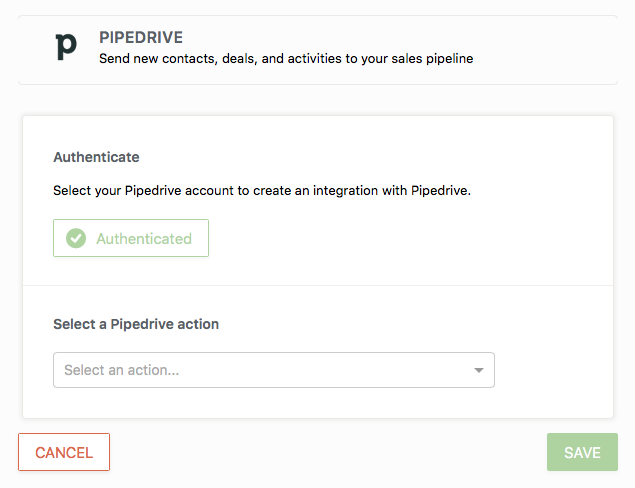The height and width of the screenshot is (488, 635).
Task: Click the "Select a Pipedrive action" label
Action: (136, 324)
